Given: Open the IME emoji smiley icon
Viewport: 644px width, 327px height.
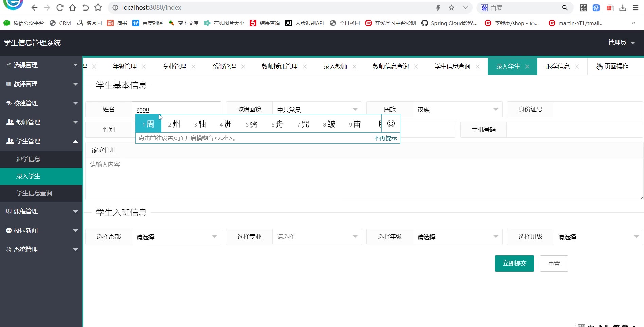Looking at the screenshot, I should point(391,123).
